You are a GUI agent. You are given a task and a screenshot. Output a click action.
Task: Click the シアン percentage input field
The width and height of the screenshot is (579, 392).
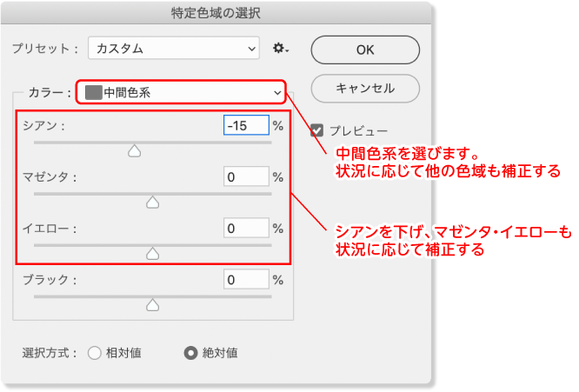[246, 125]
